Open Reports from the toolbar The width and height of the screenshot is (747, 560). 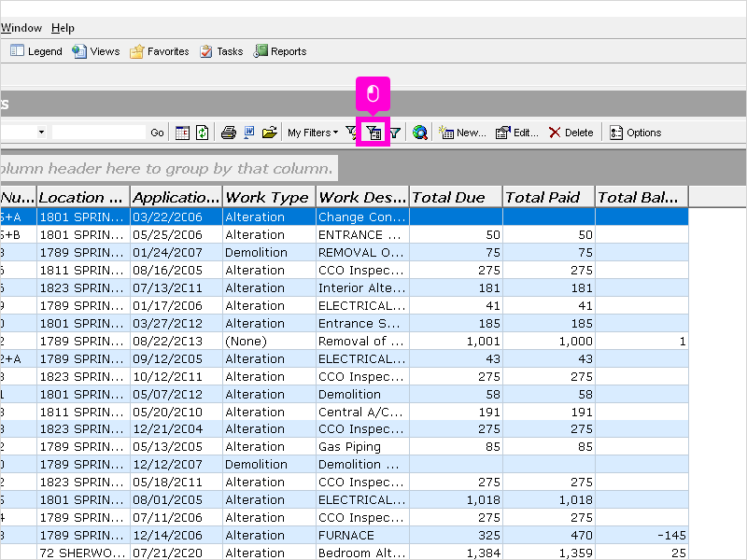pos(280,51)
